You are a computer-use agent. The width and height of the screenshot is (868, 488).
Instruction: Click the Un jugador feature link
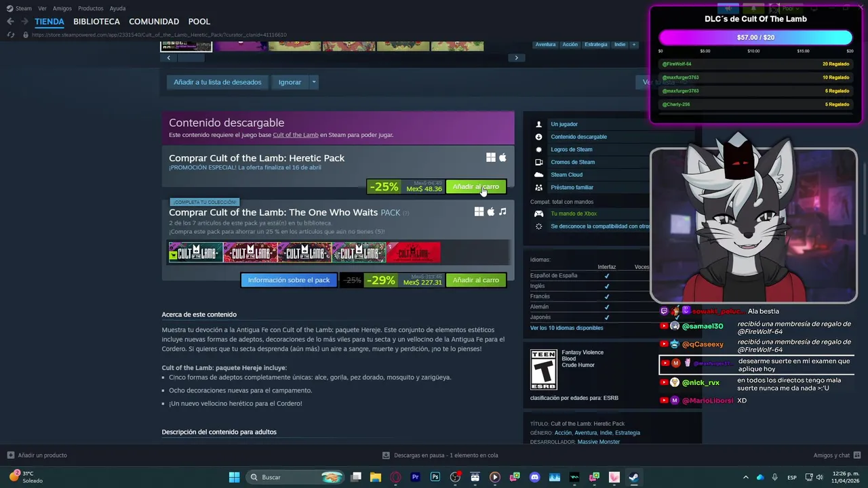coord(564,124)
